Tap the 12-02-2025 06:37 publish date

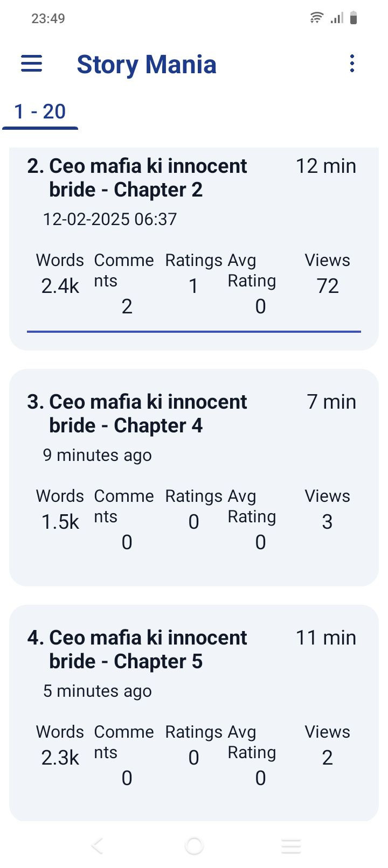pos(110,219)
